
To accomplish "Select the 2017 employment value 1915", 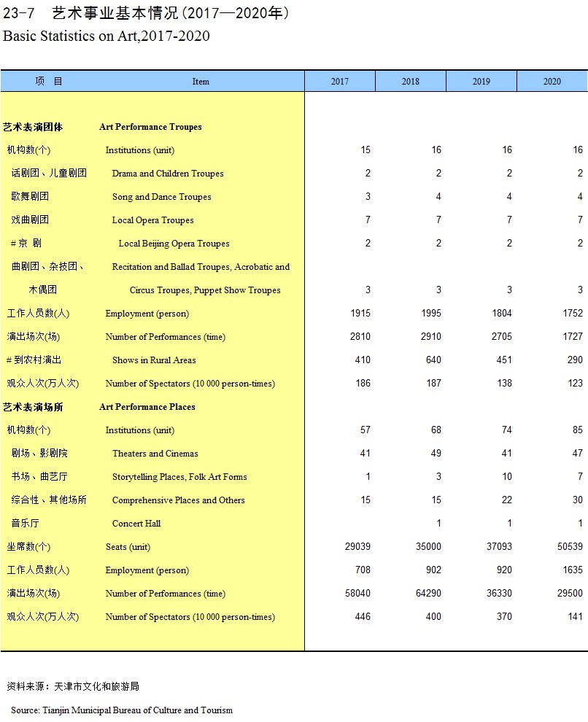I will coord(359,314).
